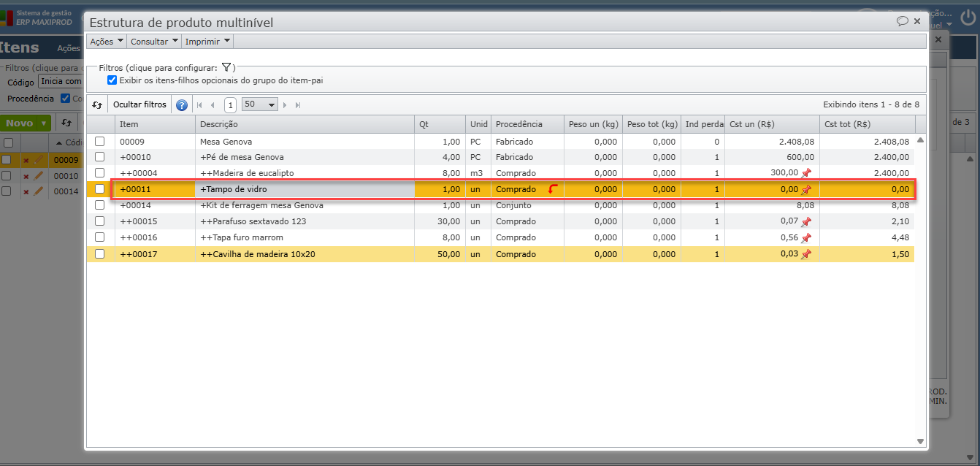
Task: Select the header checkbox in the Itens window grid
Action: [x=8, y=142]
